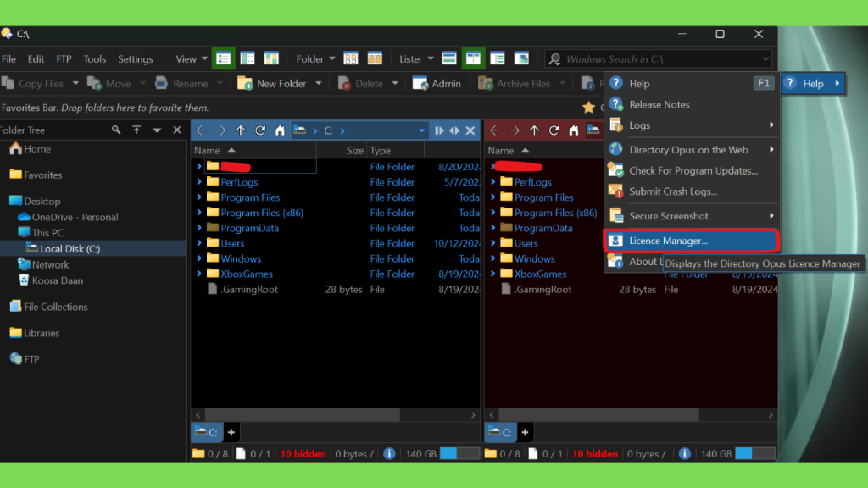The height and width of the screenshot is (488, 868).
Task: Go up a level in left pane
Action: click(240, 130)
